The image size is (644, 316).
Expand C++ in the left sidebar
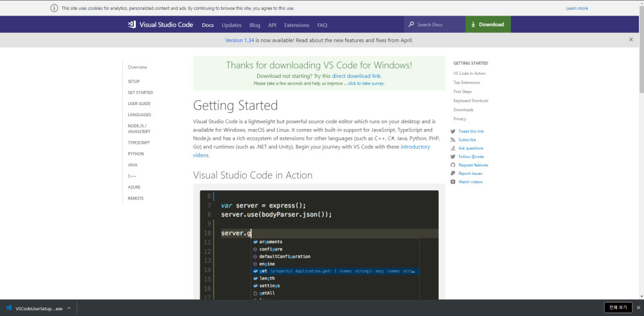pyautogui.click(x=131, y=176)
